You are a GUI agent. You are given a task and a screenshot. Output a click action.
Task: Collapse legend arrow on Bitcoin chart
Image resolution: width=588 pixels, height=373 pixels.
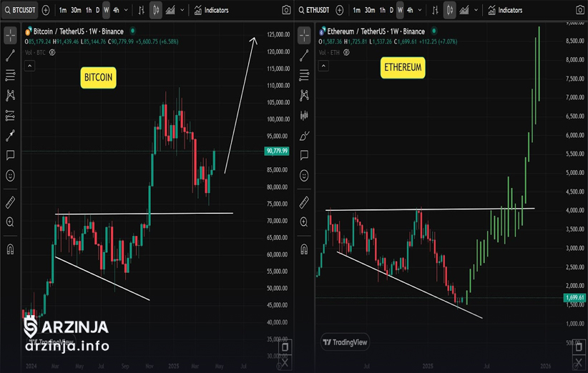coord(29,66)
